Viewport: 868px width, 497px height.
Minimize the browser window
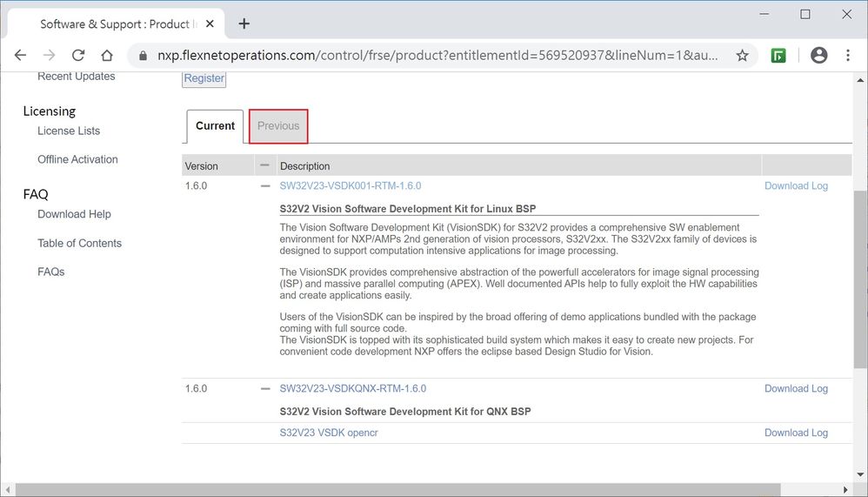(x=764, y=15)
